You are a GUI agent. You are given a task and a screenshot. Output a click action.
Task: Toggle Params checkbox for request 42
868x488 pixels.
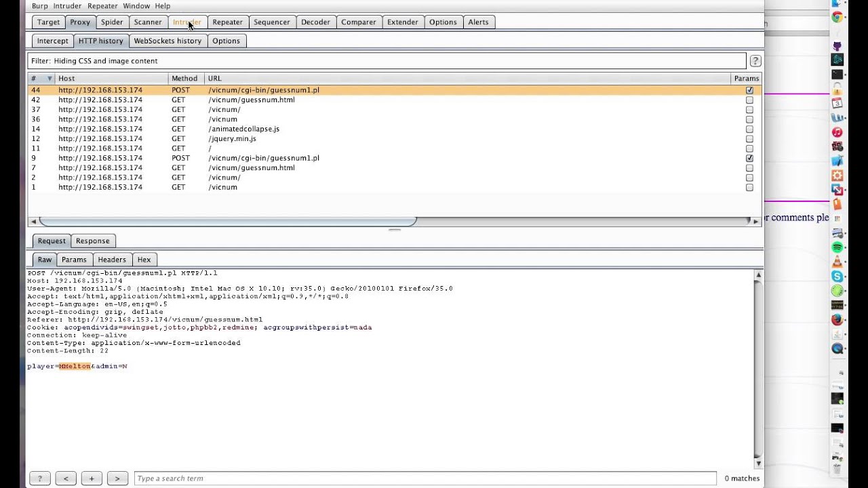749,100
